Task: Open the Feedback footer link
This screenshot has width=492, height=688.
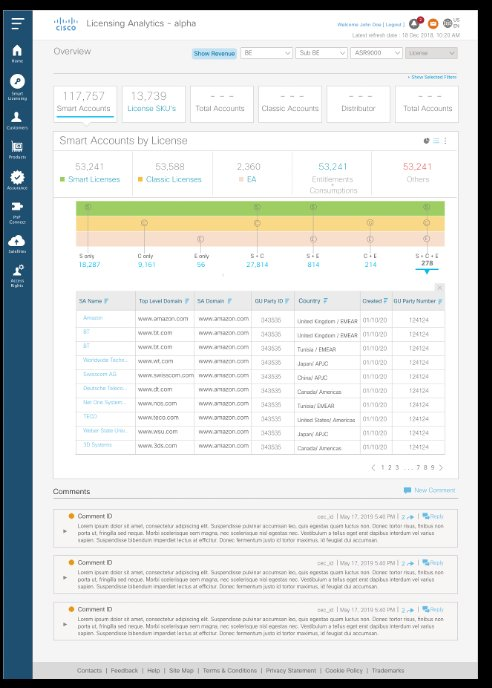Action: coord(124,670)
